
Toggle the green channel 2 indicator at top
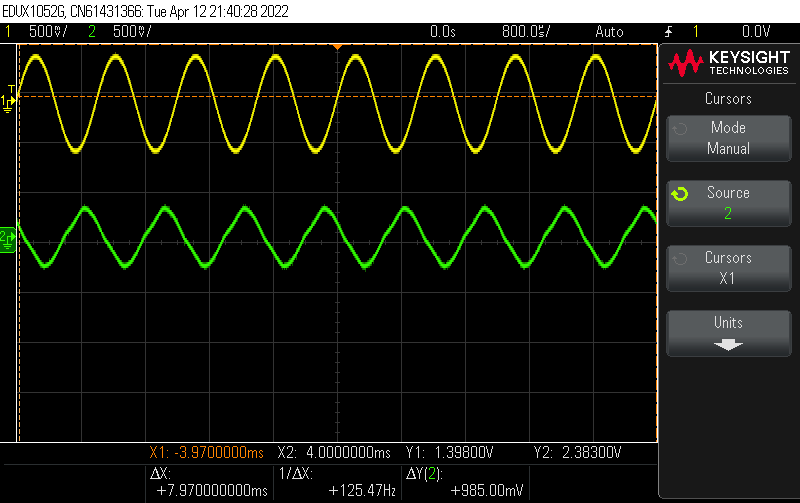coord(91,32)
